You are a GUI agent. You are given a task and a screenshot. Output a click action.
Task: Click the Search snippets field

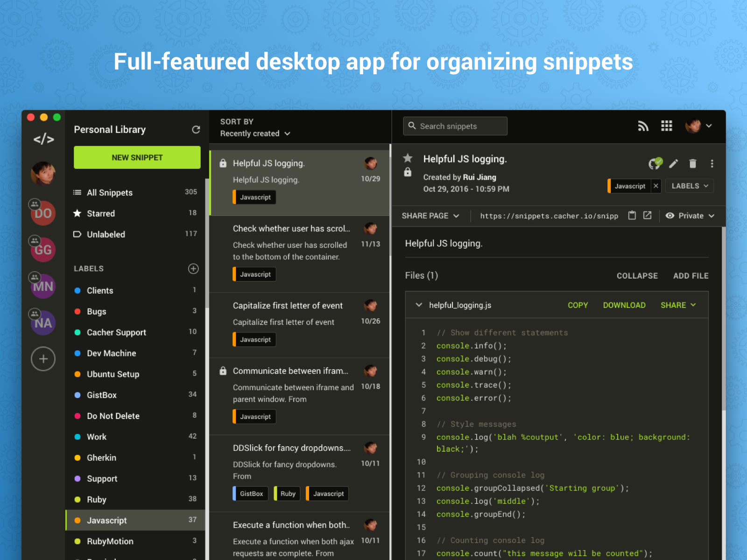pos(455,126)
